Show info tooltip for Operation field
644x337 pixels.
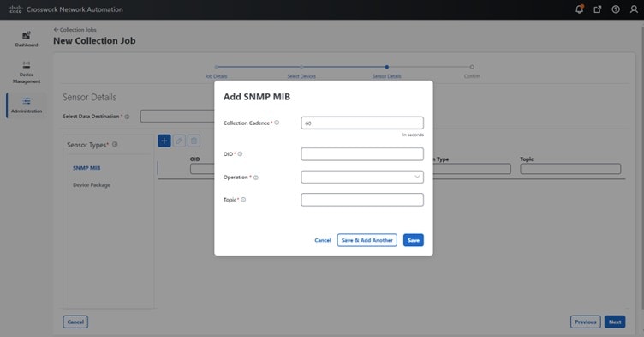[256, 178]
